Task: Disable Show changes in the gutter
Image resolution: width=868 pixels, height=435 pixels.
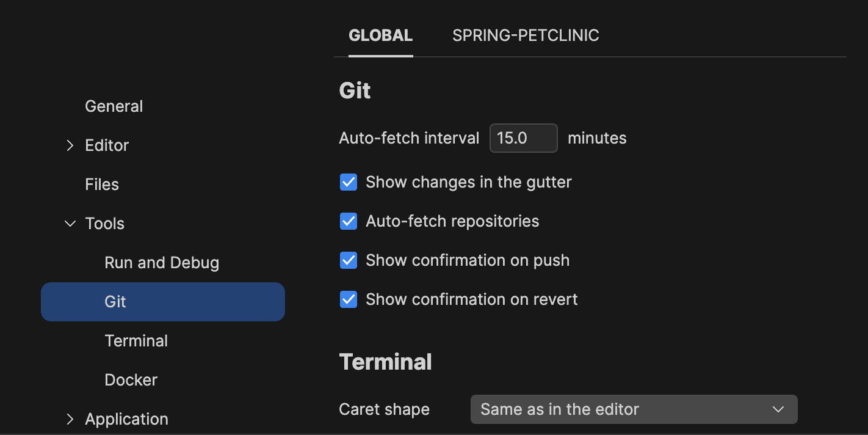Action: pyautogui.click(x=348, y=182)
